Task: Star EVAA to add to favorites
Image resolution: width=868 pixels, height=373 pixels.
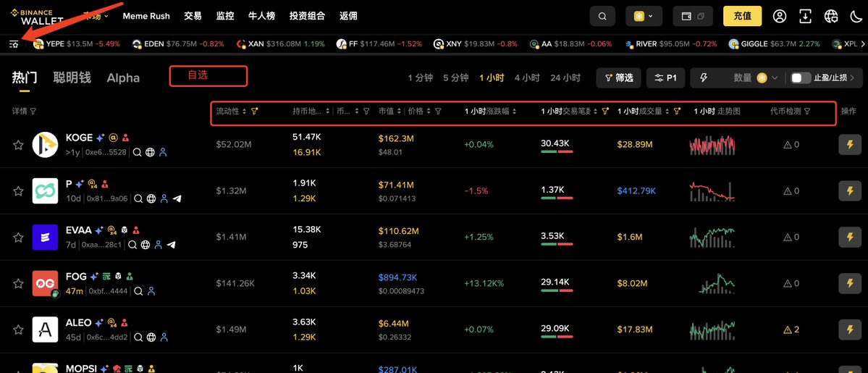Action: click(18, 238)
